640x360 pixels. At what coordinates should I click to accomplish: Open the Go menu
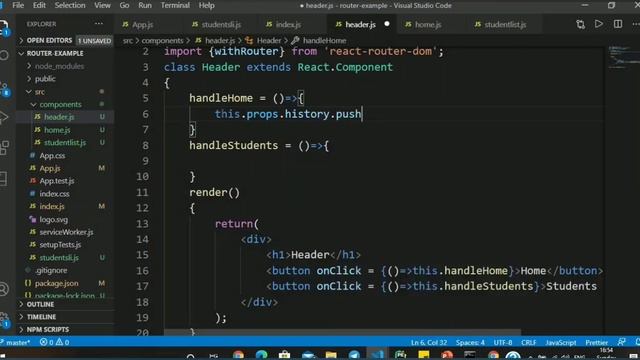[x=124, y=5]
